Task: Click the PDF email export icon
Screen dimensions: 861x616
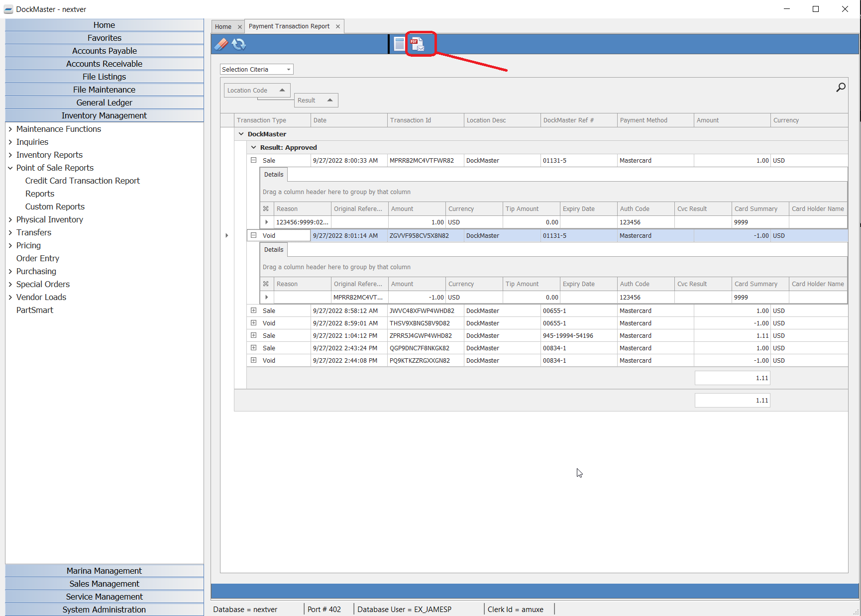Action: pos(417,44)
